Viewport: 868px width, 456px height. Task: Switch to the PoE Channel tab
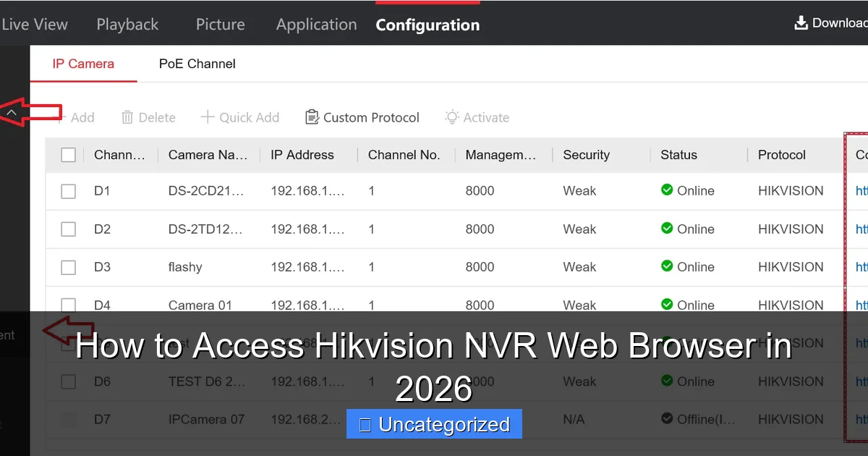click(x=197, y=64)
